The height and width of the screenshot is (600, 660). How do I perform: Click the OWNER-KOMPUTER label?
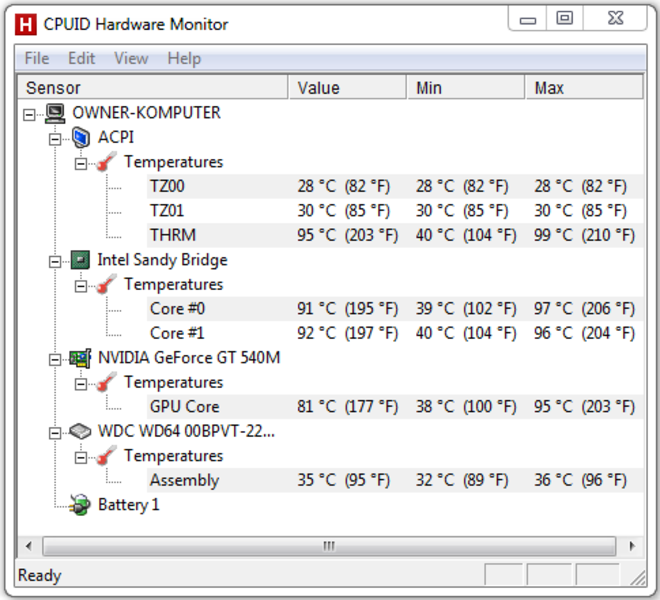pos(146,113)
